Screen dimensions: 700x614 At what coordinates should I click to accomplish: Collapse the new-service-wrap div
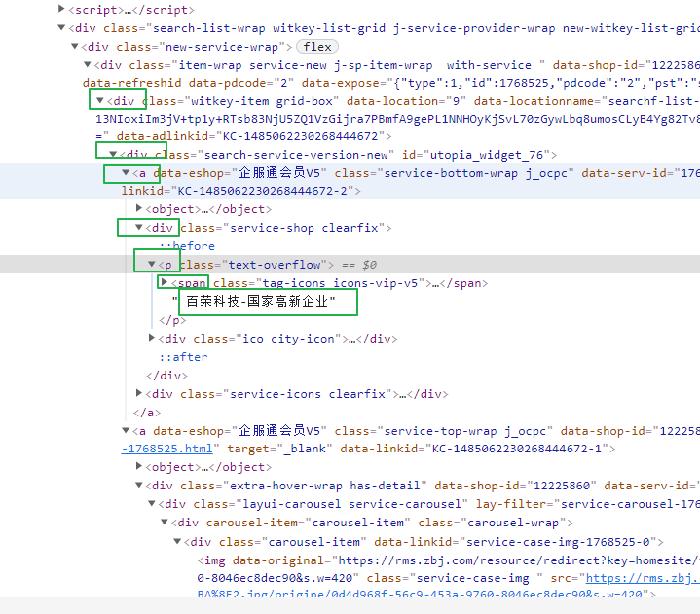(x=75, y=46)
